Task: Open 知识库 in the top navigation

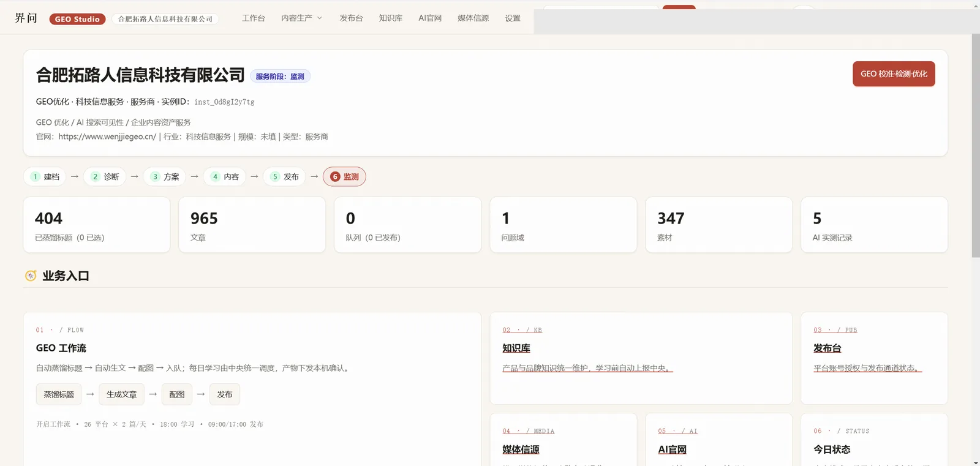Action: pos(391,18)
